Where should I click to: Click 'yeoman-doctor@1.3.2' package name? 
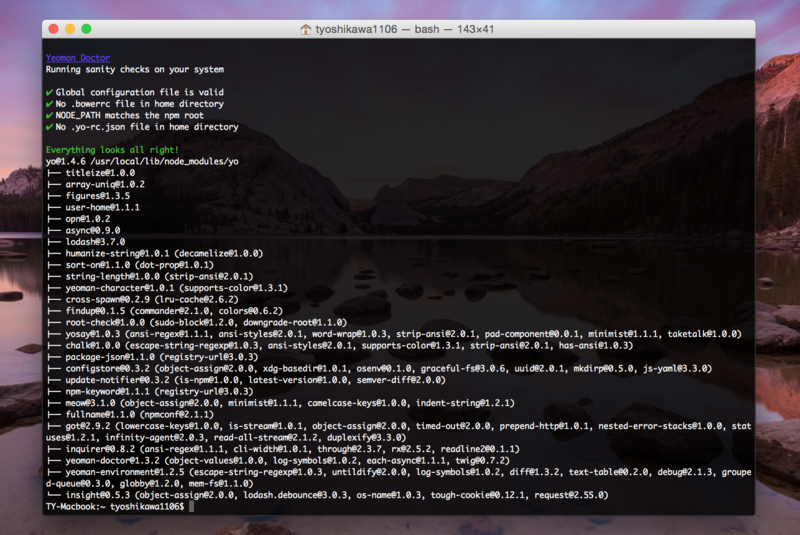(x=110, y=461)
